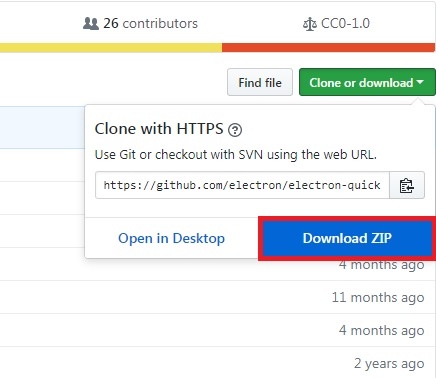Screen dimensions: 436x378
Task: Click the Clone with HTTPS heading
Action: pos(159,129)
